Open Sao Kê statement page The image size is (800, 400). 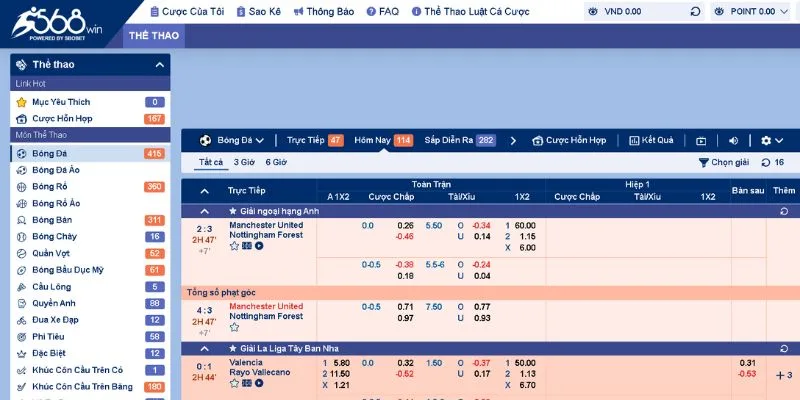[x=259, y=11]
